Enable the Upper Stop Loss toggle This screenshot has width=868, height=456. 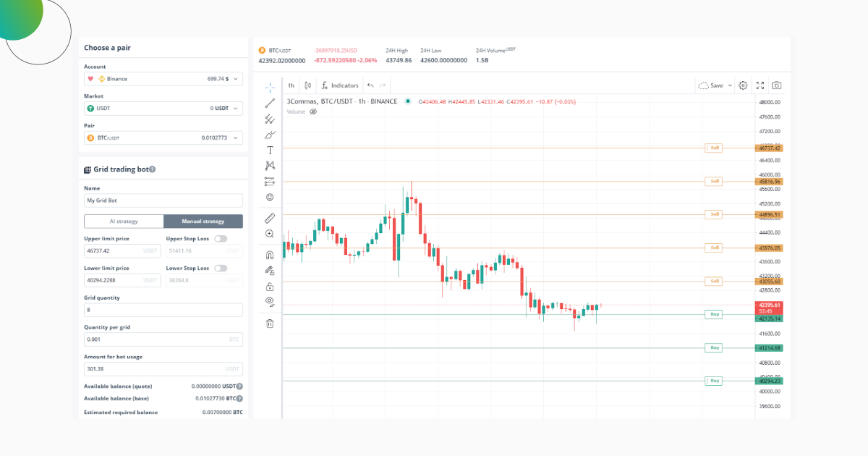(221, 239)
